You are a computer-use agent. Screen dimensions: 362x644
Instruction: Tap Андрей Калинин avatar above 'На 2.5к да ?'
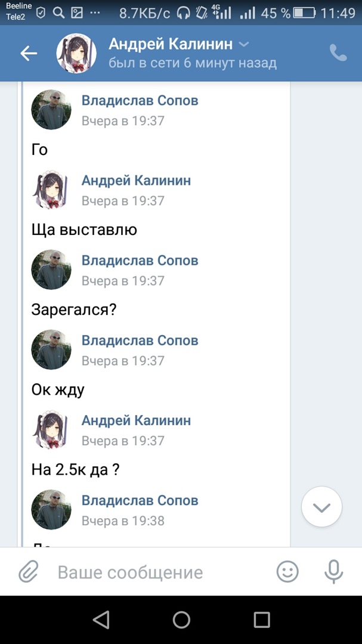tap(51, 429)
